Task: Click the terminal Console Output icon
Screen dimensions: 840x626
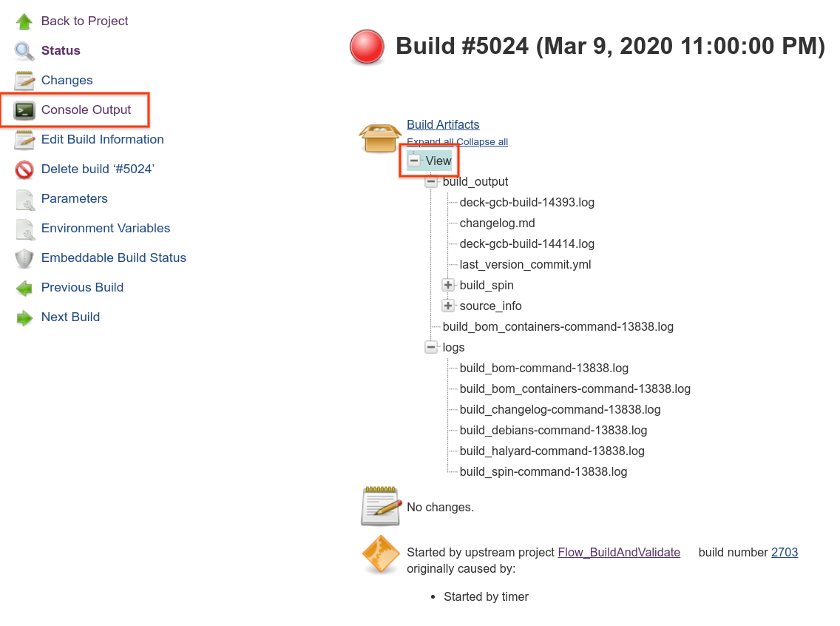Action: click(24, 110)
